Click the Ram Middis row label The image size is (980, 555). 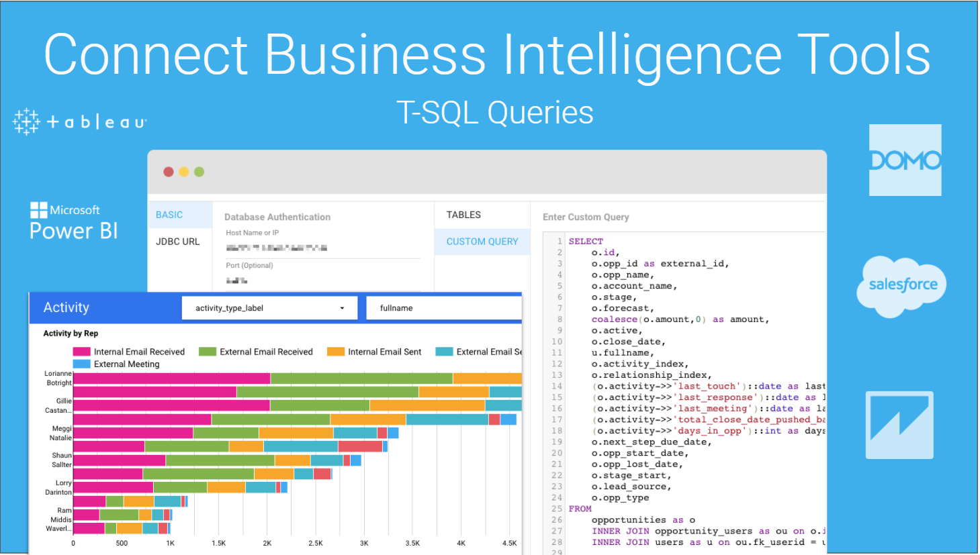pos(61,515)
